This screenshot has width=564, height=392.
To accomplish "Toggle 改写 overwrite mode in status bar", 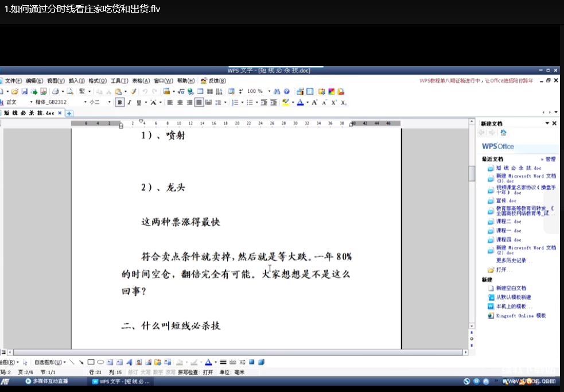I will coord(170,372).
